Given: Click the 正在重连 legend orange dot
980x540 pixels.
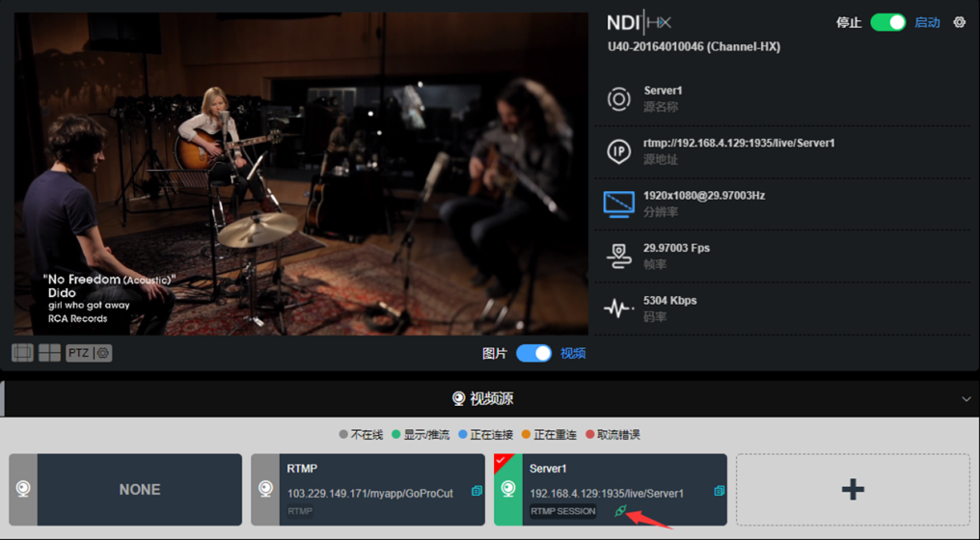Looking at the screenshot, I should click(x=526, y=434).
